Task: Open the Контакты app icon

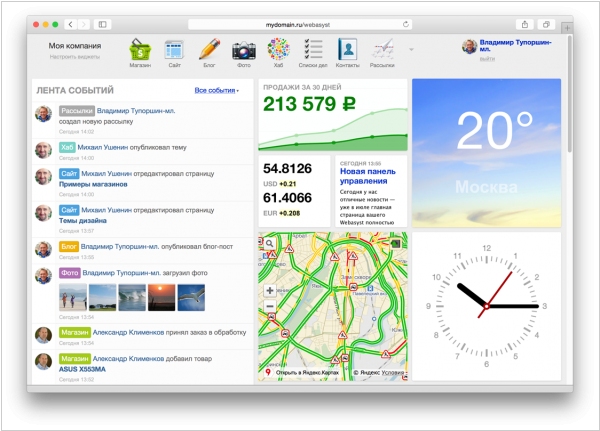Action: click(x=347, y=50)
